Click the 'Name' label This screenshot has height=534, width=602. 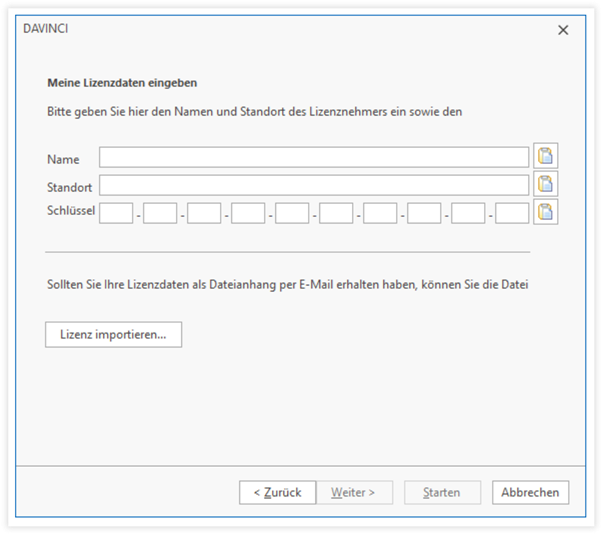tap(63, 159)
